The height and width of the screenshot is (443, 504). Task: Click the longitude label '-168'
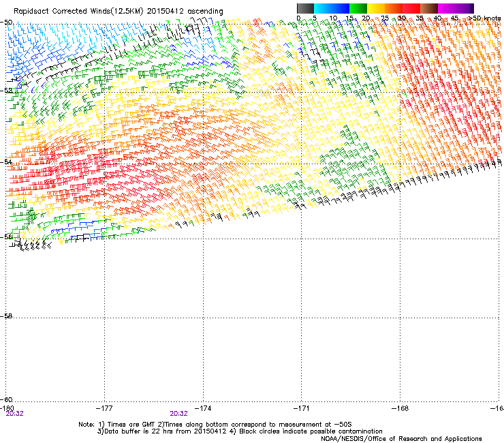(400, 408)
